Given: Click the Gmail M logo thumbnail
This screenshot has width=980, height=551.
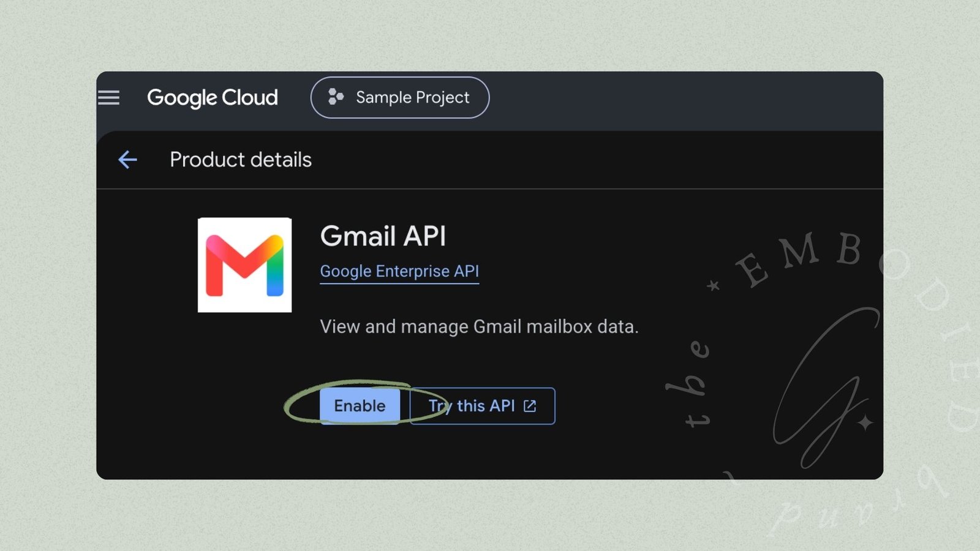Looking at the screenshot, I should [244, 264].
